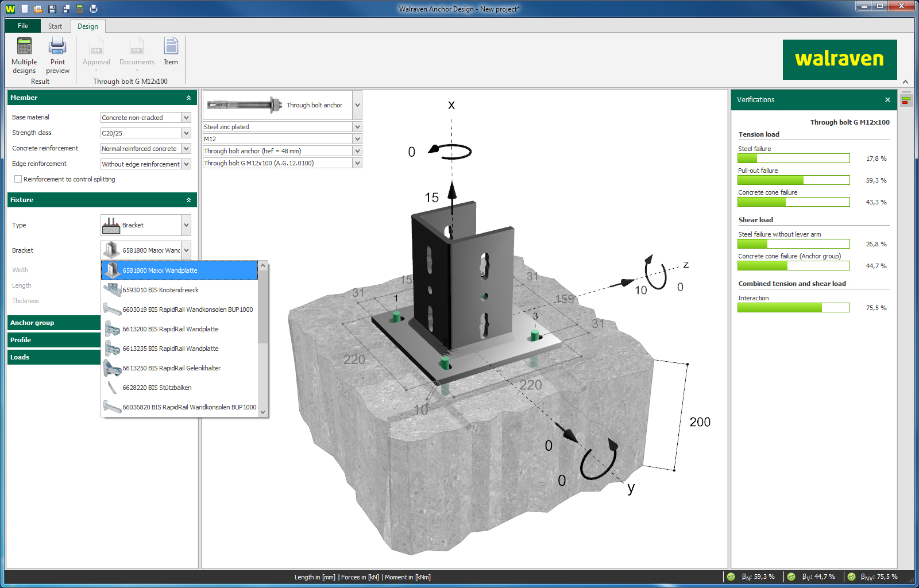Open the embedment depth hef 48 mm dropdown

pos(357,151)
